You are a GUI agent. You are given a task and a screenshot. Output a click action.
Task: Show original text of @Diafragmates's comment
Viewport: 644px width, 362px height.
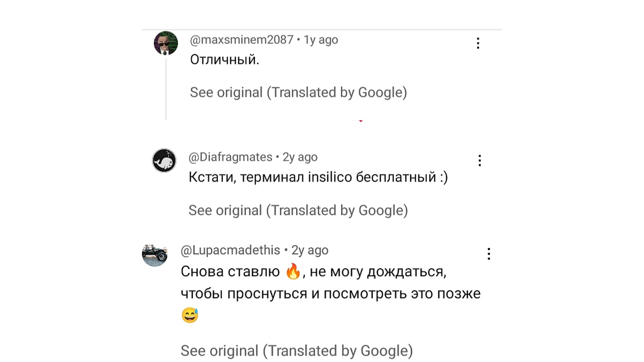pos(299,210)
